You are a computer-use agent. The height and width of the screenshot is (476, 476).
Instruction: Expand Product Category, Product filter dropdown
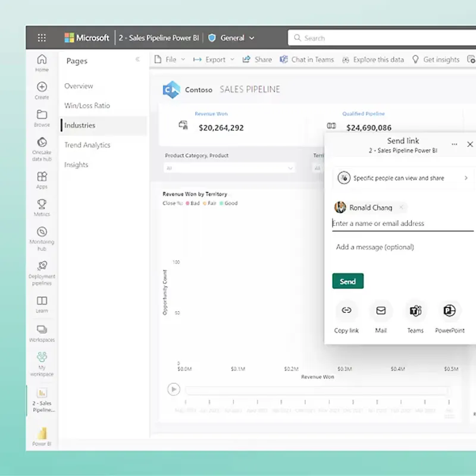[229, 168]
